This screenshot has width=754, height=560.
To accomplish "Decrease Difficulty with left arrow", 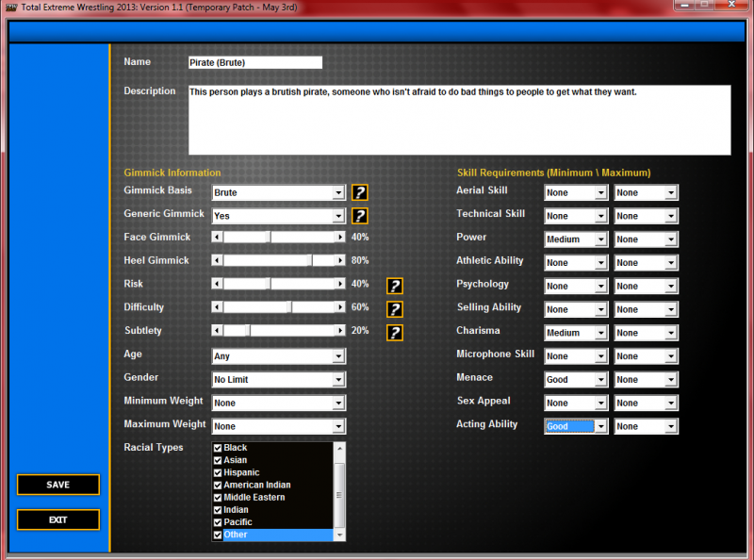I will point(218,307).
